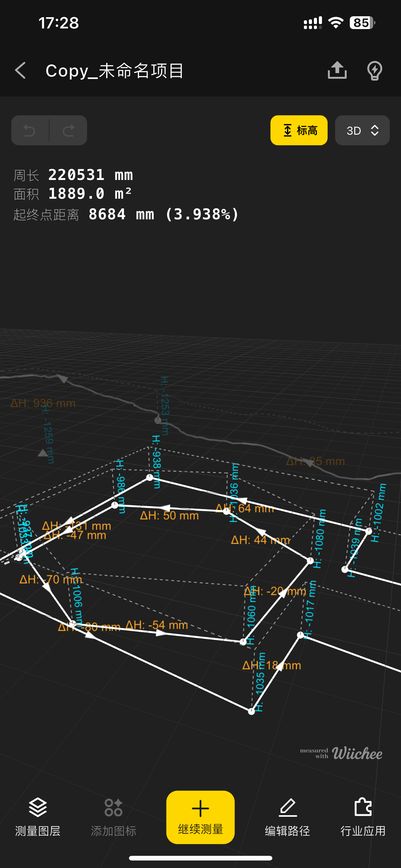Toggle the 标高 elevation display
401x868 pixels.
click(299, 130)
